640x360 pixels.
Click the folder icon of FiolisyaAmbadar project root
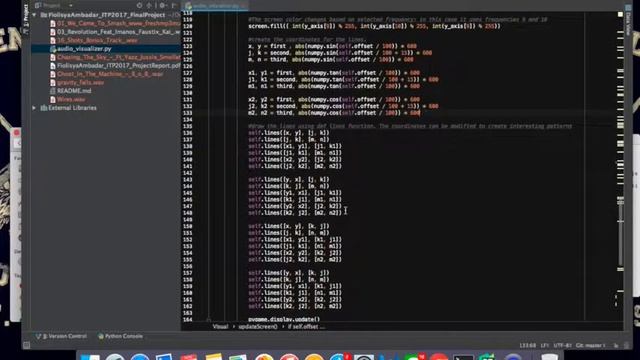tap(44, 15)
